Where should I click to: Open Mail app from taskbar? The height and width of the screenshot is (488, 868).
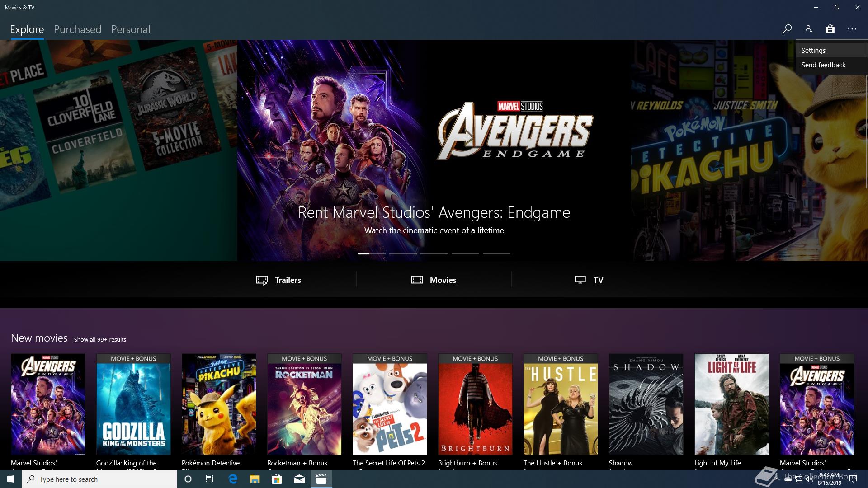(299, 479)
